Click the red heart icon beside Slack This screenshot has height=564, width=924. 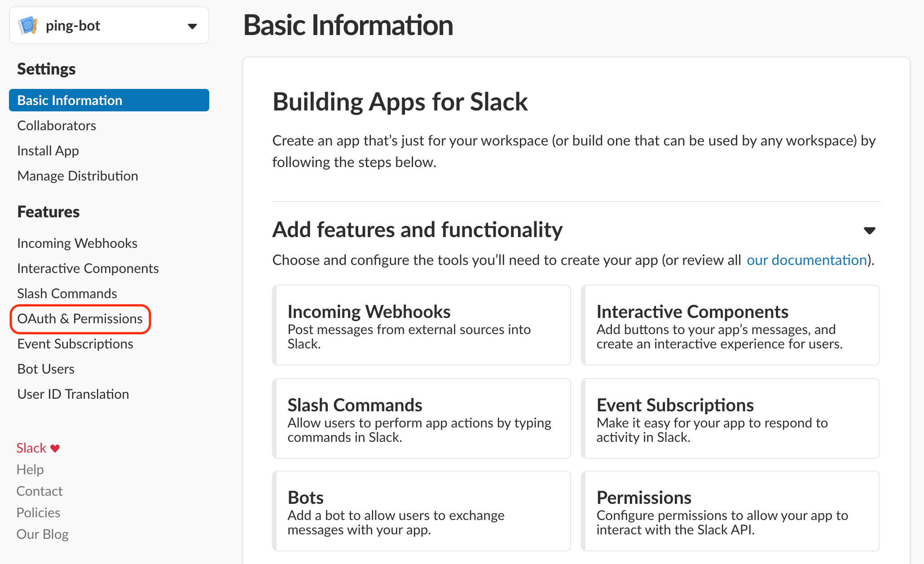pyautogui.click(x=55, y=448)
